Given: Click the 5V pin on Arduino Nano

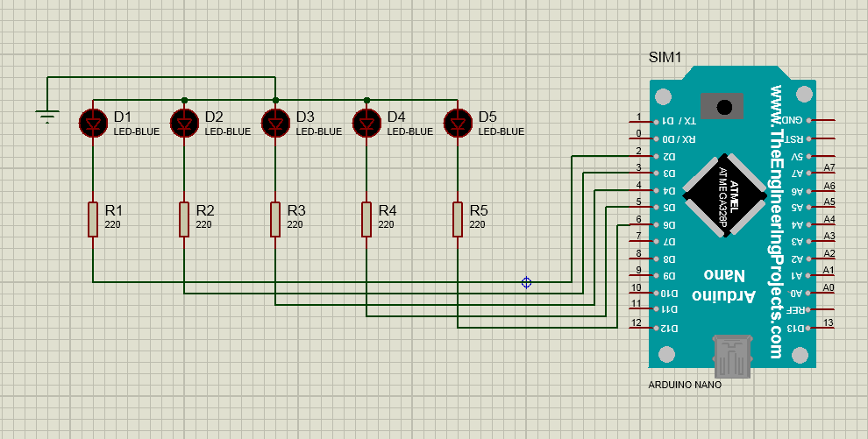Looking at the screenshot, I should [808, 156].
